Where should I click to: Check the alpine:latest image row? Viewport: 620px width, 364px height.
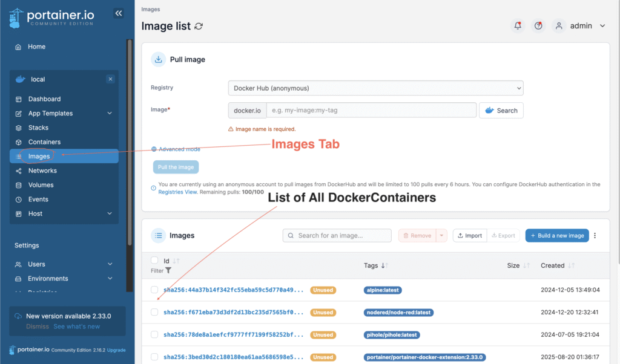154,290
